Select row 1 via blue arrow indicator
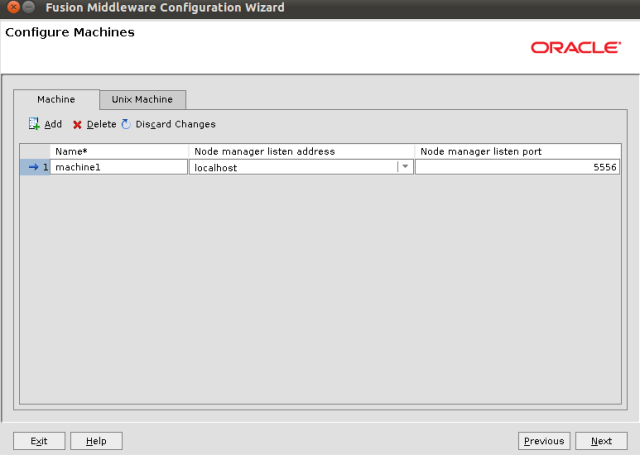 coord(34,167)
